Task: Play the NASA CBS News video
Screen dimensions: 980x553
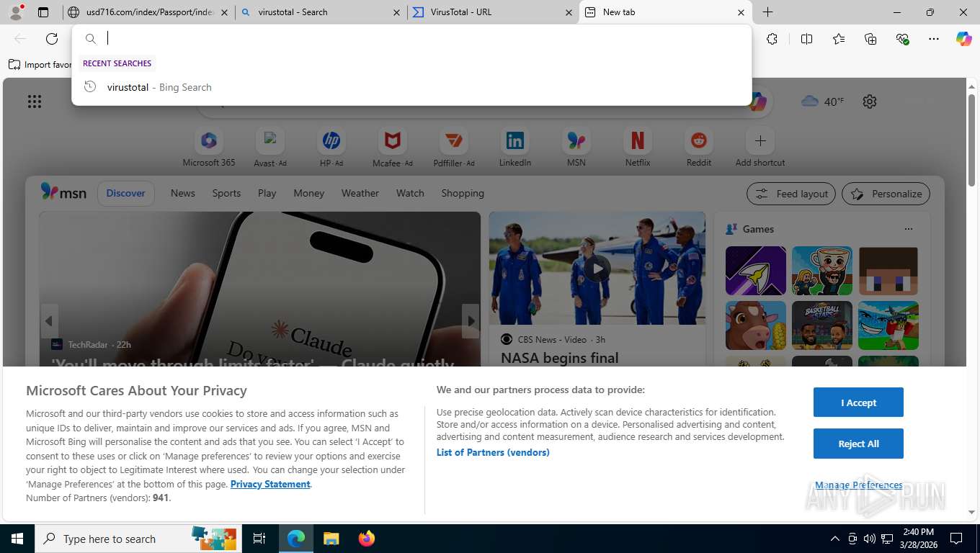Action: coord(597,269)
